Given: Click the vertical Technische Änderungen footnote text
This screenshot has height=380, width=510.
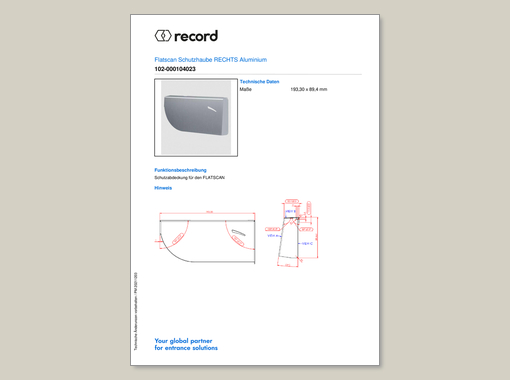Looking at the screenshot, I should tap(136, 311).
